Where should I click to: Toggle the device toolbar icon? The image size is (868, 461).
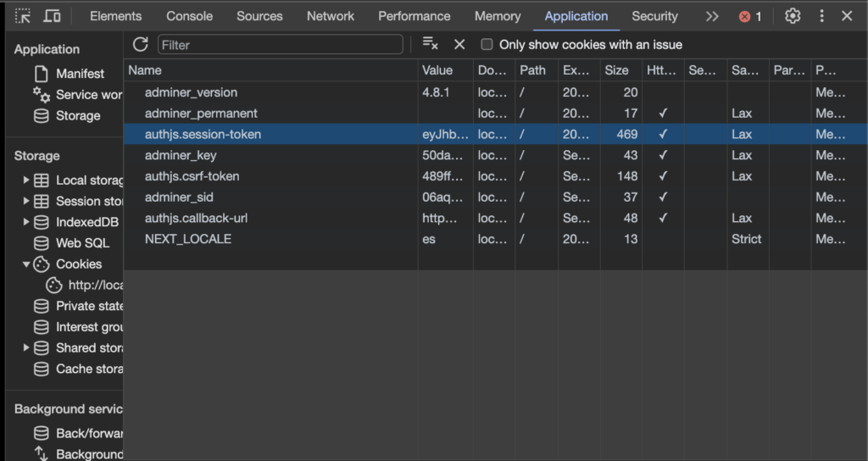coord(52,16)
